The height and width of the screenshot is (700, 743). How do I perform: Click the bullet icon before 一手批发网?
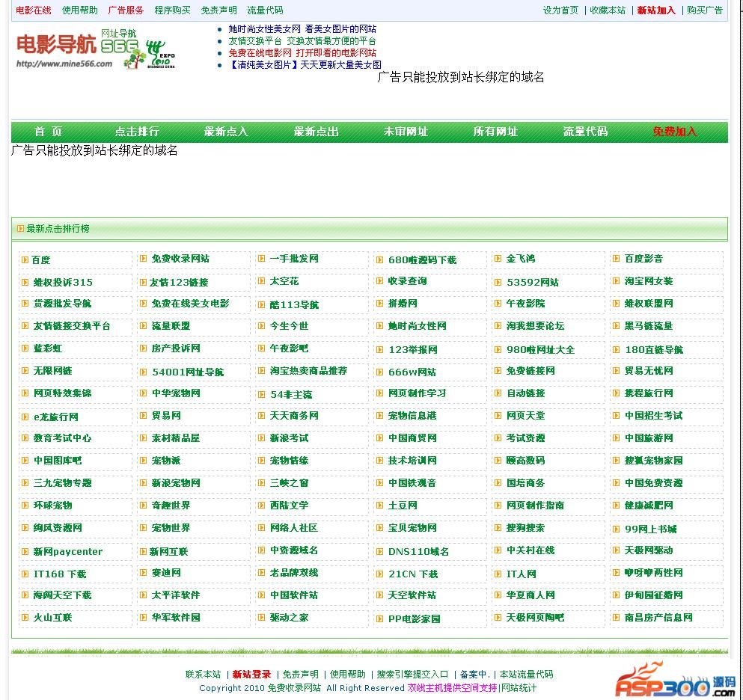click(x=261, y=259)
